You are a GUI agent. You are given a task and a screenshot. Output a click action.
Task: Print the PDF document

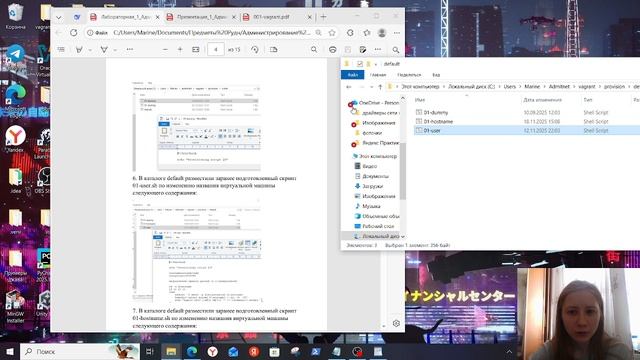[333, 49]
